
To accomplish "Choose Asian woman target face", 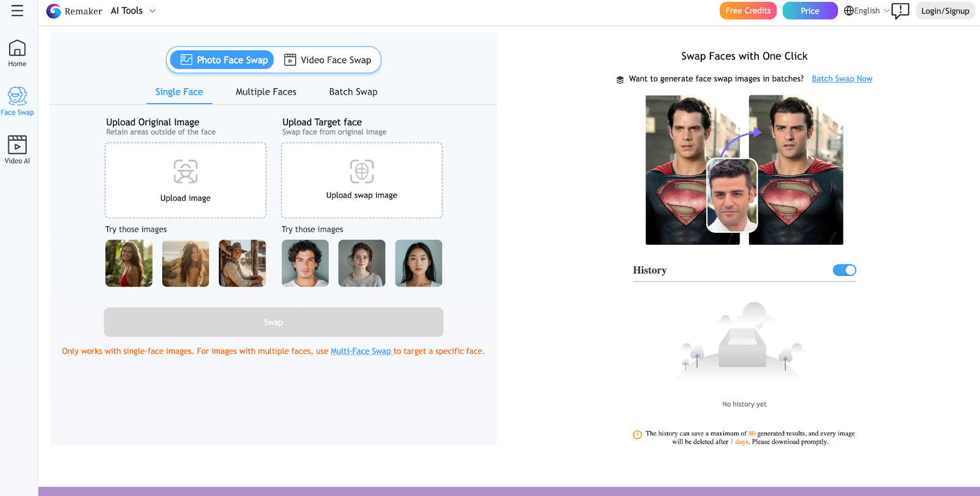I will 418,264.
